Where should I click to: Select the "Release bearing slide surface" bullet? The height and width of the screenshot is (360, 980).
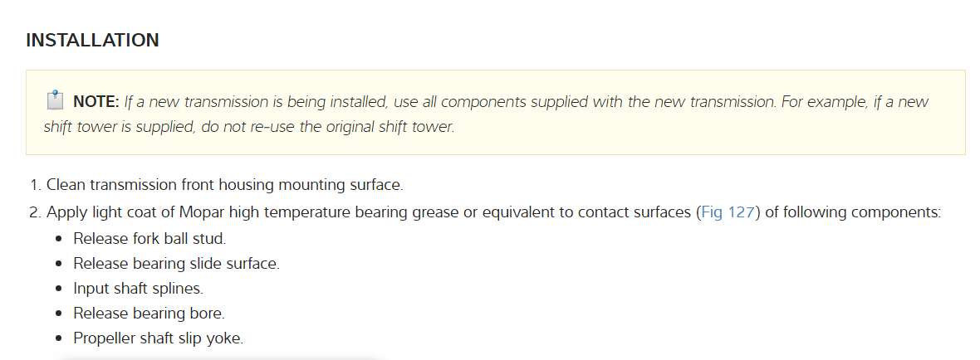click(176, 264)
